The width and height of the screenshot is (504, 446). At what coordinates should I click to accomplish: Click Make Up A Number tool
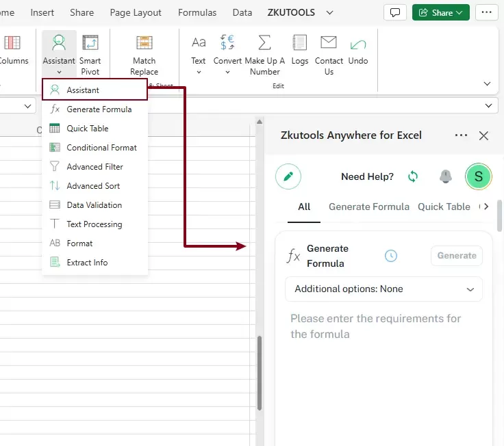coord(264,54)
